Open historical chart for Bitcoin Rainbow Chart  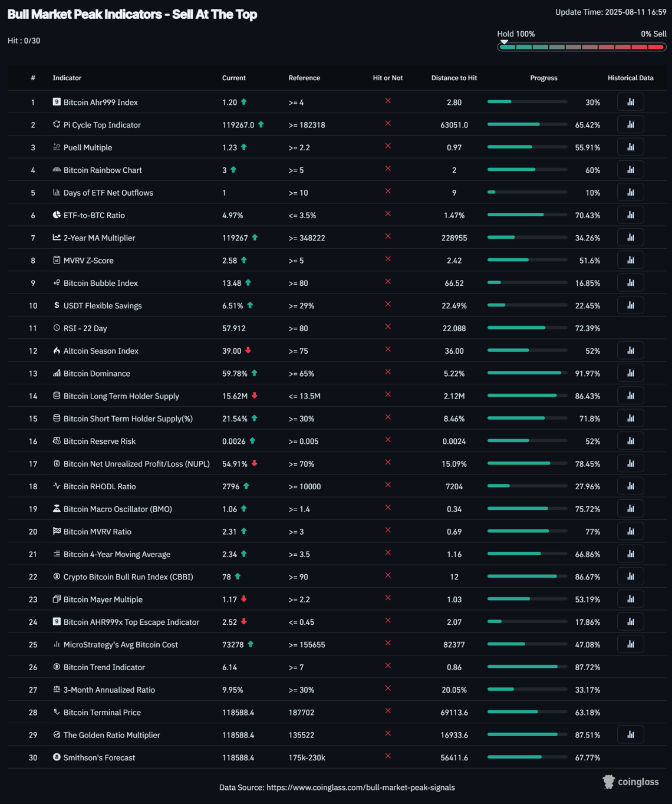630,170
